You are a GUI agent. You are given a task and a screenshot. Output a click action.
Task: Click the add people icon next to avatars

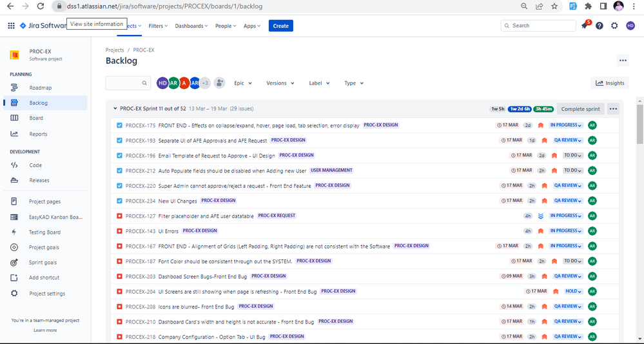(219, 83)
